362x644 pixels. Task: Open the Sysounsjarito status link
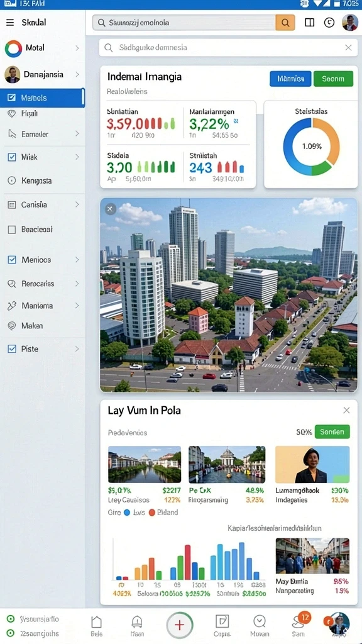pos(40,619)
